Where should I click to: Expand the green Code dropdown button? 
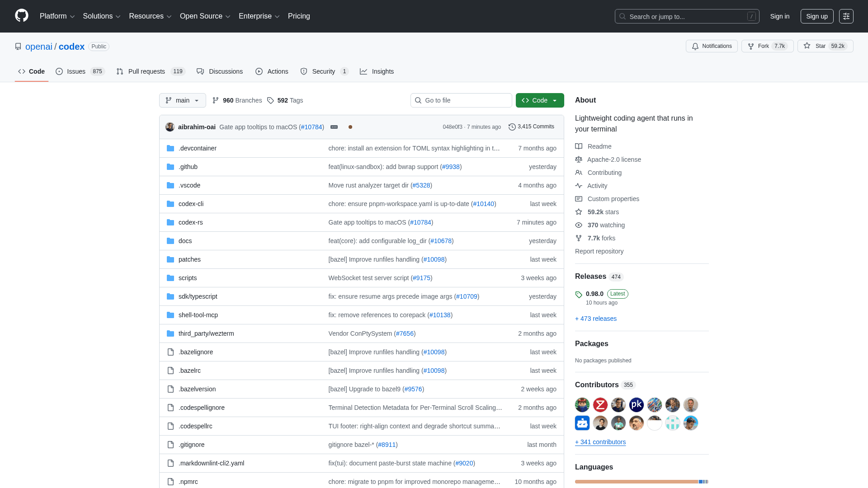pyautogui.click(x=540, y=100)
